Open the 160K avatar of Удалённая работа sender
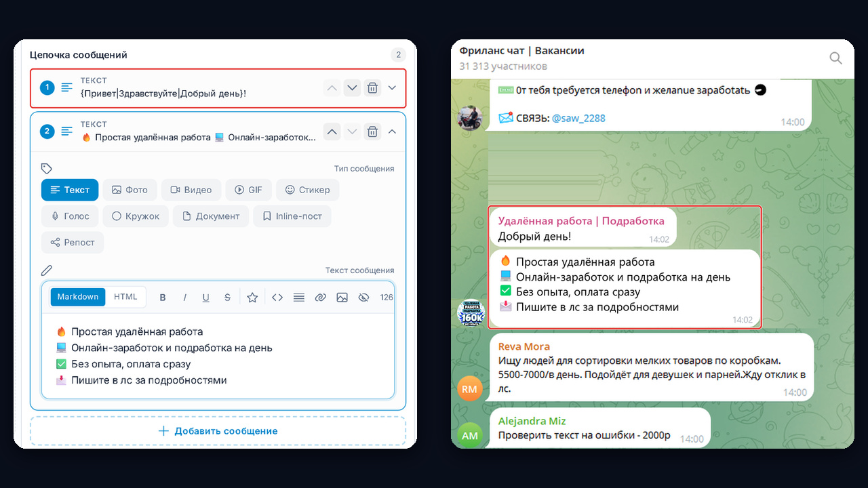Viewport: 868px width, 488px height. click(470, 314)
